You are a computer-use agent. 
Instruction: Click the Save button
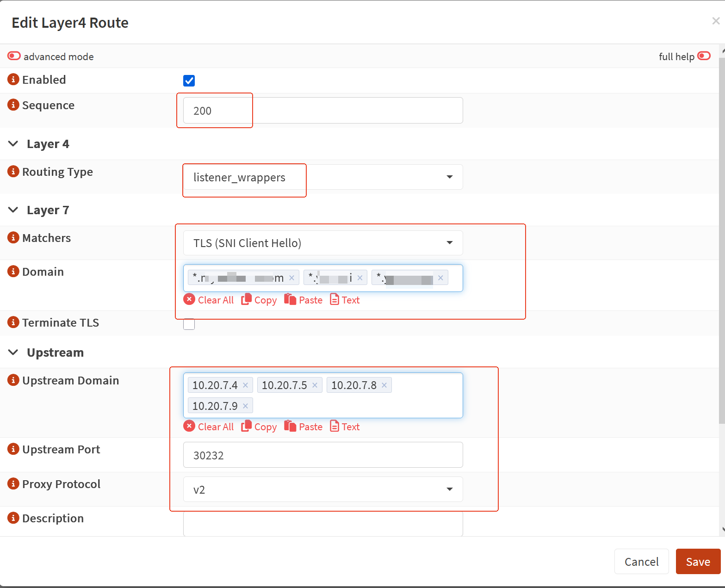pos(698,562)
